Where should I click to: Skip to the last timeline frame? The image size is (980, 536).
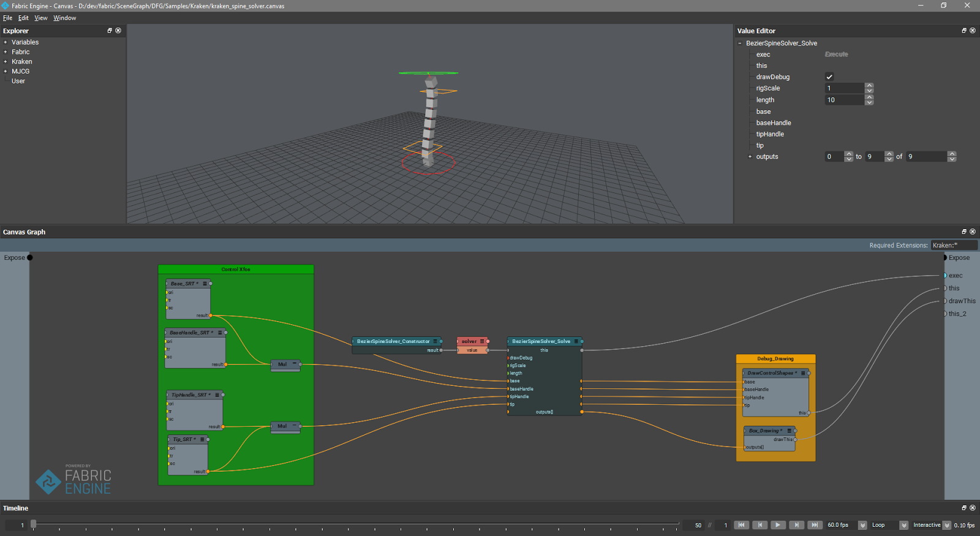tap(815, 525)
